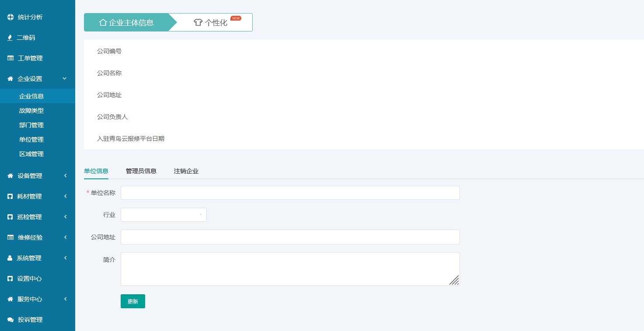
Task: Click the 巡检管理 inspection icon
Action: click(x=10, y=217)
